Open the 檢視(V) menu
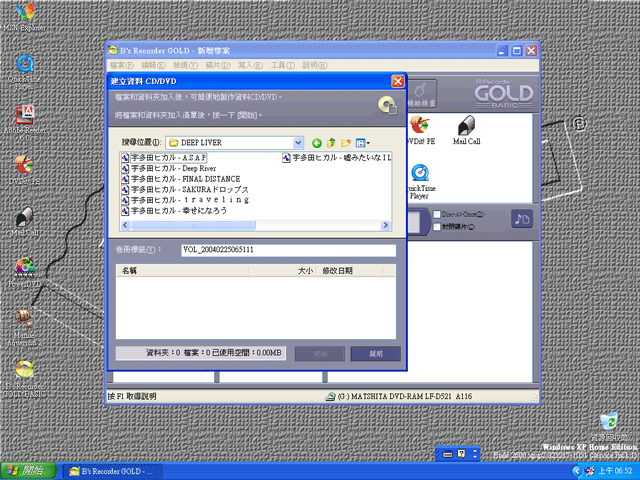This screenshot has height=480, width=640. click(185, 65)
